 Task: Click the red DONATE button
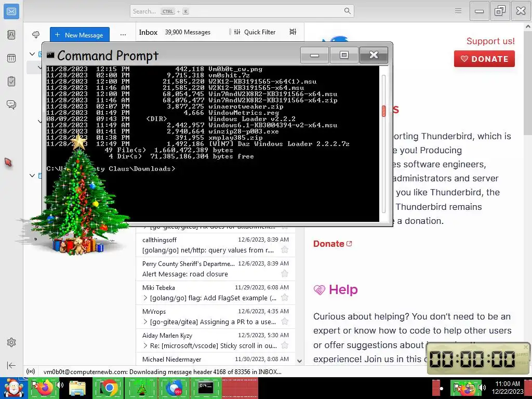coord(484,59)
